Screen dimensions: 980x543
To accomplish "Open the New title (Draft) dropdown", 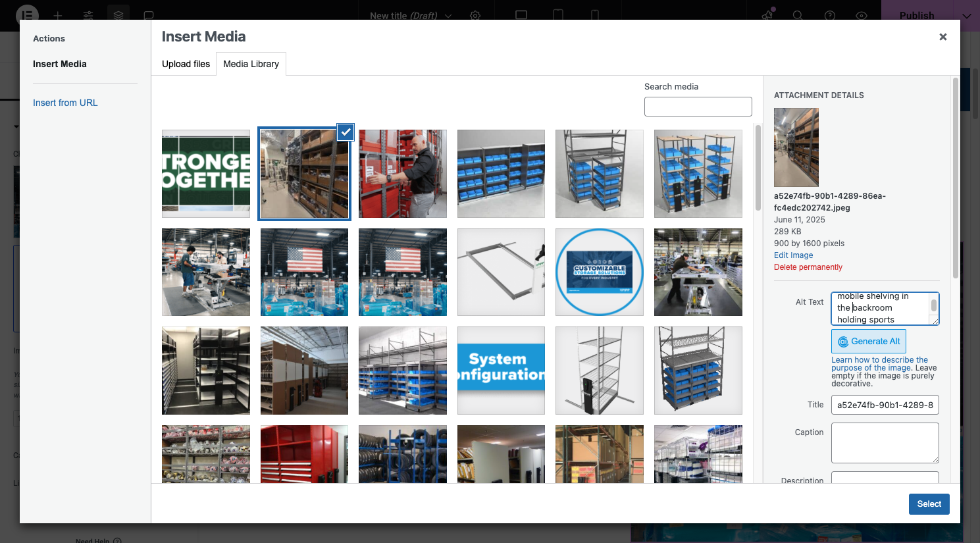I will click(411, 15).
